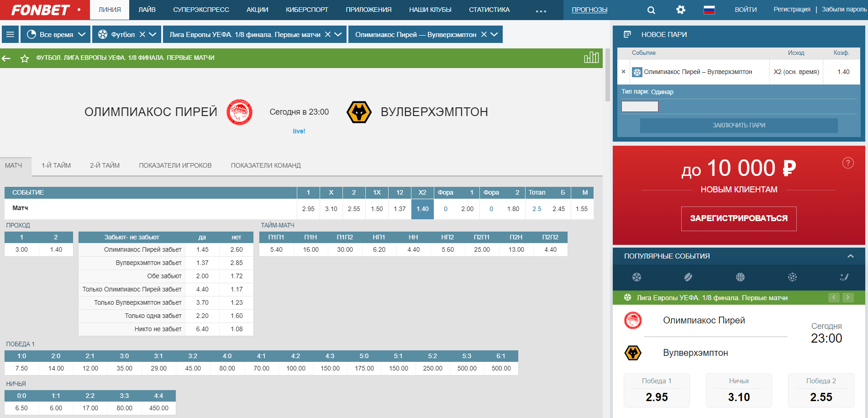The height and width of the screenshot is (418, 868).
Task: Open hamburger menu in filter bar
Action: point(10,34)
